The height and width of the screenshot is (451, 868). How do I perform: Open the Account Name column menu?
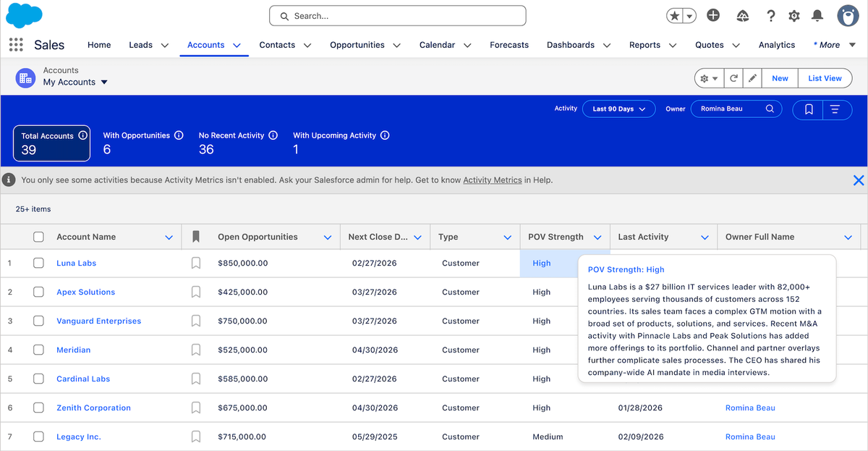[169, 237]
